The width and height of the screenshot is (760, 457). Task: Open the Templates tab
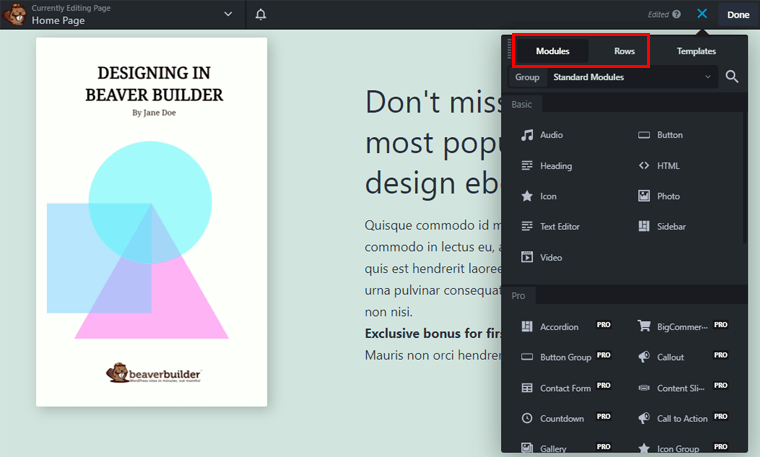(x=696, y=51)
